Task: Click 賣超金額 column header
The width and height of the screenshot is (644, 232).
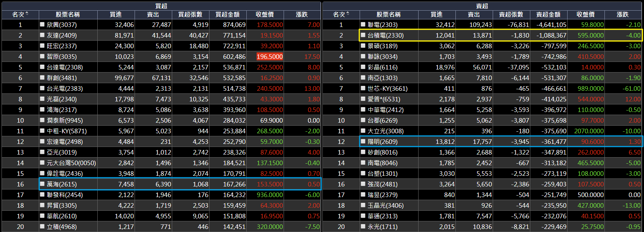Action: (548, 14)
